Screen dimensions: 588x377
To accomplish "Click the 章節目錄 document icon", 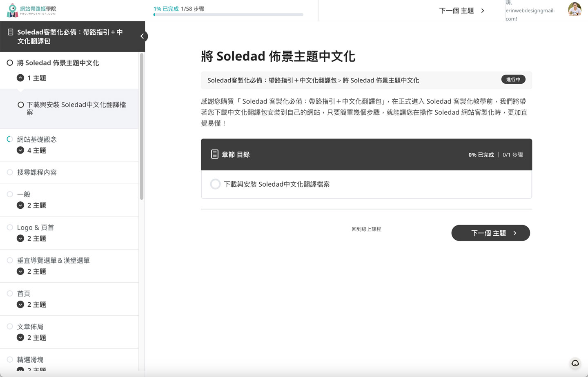I will 214,154.
